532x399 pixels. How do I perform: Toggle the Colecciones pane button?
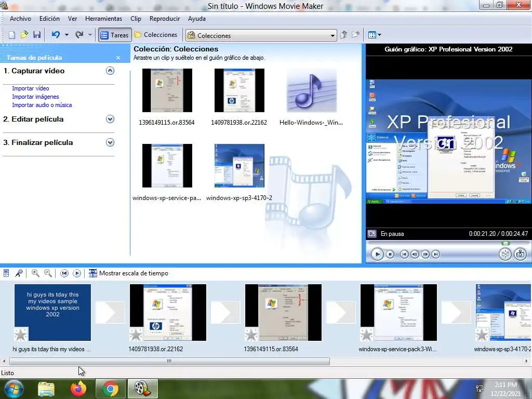tap(156, 35)
